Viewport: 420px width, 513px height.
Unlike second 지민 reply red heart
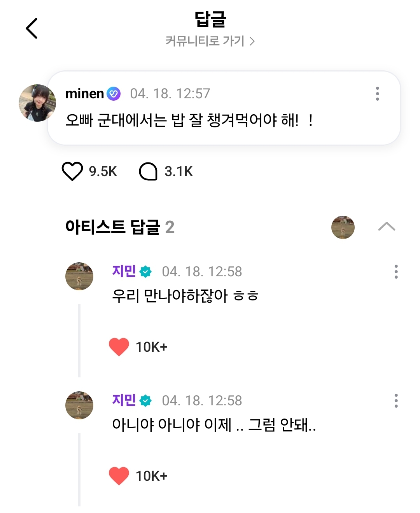coord(119,476)
